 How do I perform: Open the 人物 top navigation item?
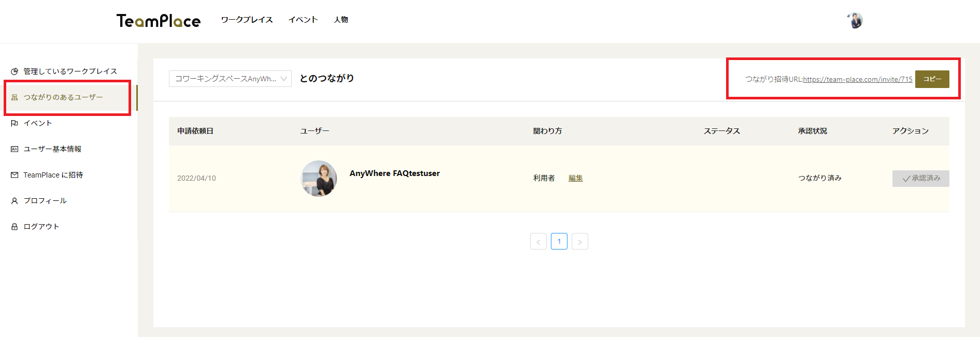tap(341, 20)
